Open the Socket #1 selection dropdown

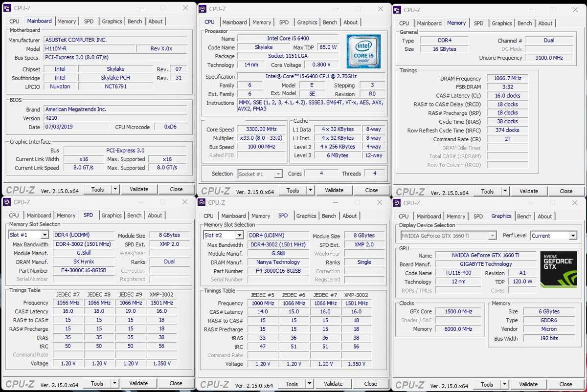click(x=260, y=174)
